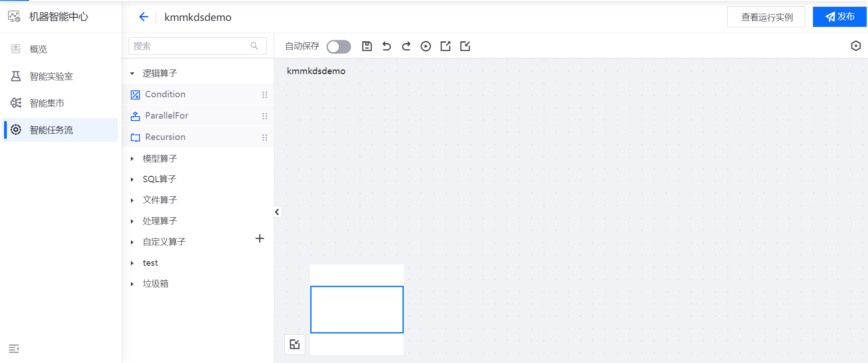The width and height of the screenshot is (868, 363).
Task: Expand the 自定义算子 group
Action: tap(132, 242)
